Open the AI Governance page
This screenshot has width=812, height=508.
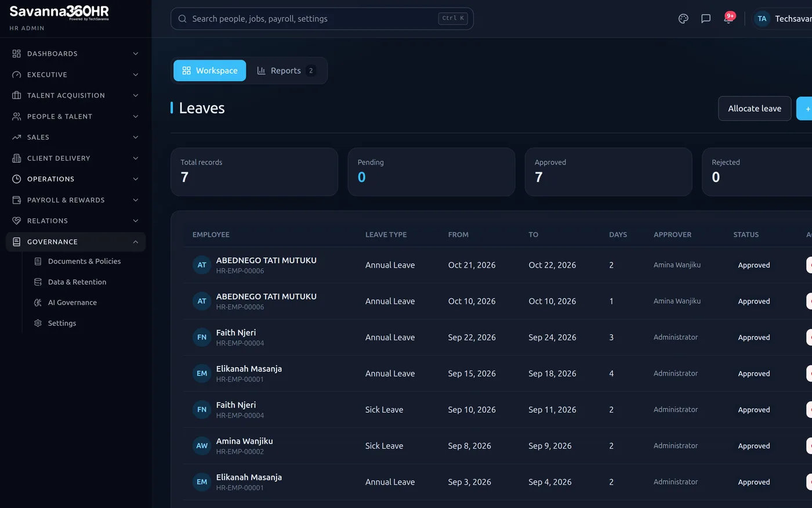pyautogui.click(x=72, y=302)
